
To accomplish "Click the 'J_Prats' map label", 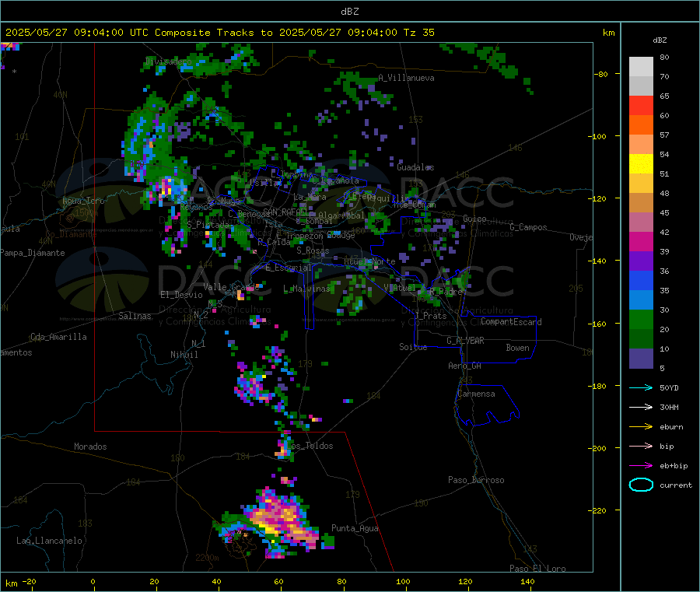I will pos(430,316).
